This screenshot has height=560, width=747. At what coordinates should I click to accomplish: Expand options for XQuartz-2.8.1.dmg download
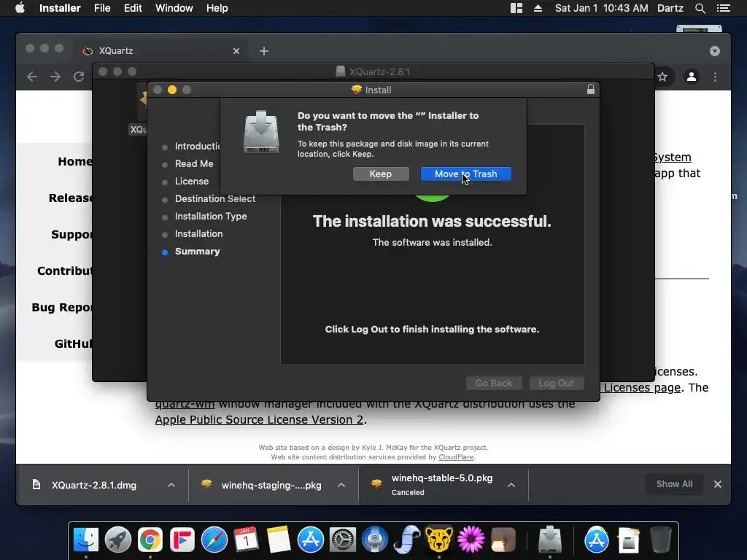(x=171, y=485)
